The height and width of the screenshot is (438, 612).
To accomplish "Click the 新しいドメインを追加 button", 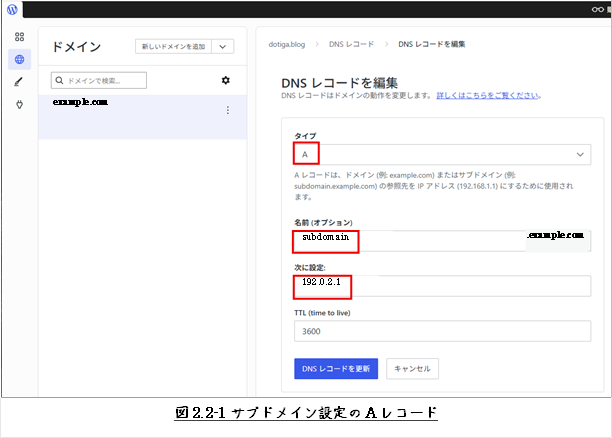I will pyautogui.click(x=173, y=46).
